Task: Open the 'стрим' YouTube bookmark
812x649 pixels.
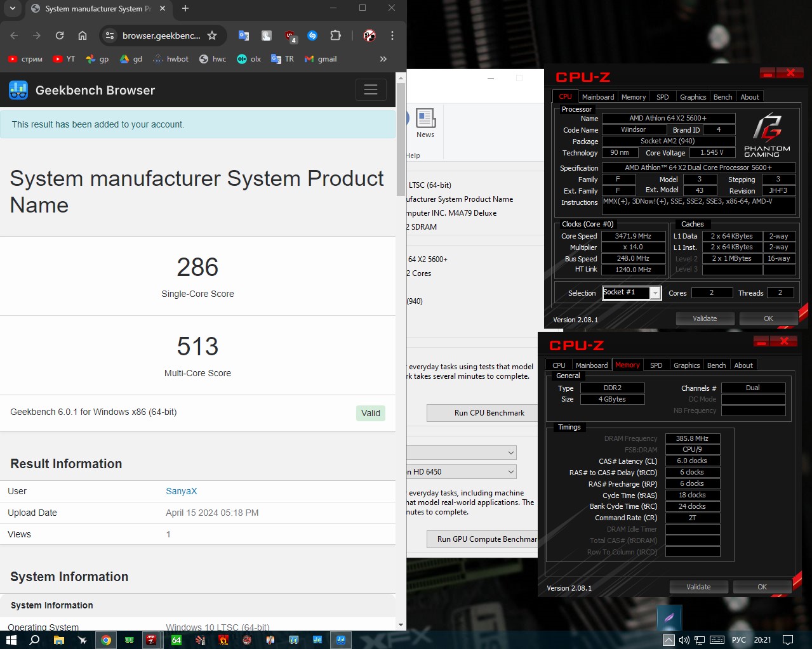Action: click(x=25, y=59)
